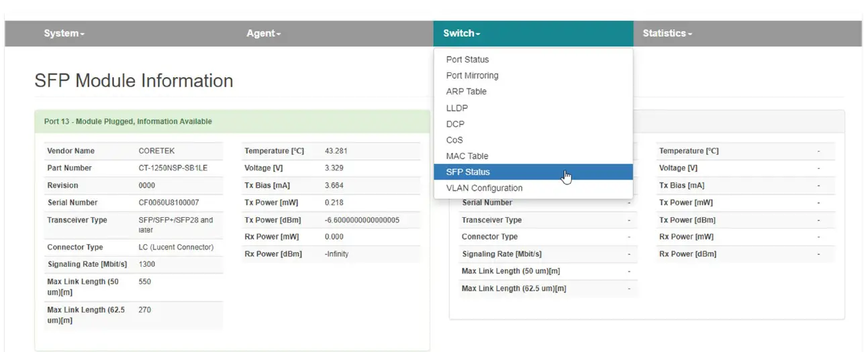
Task: Click Rx Power value -Infinity
Action: click(336, 254)
